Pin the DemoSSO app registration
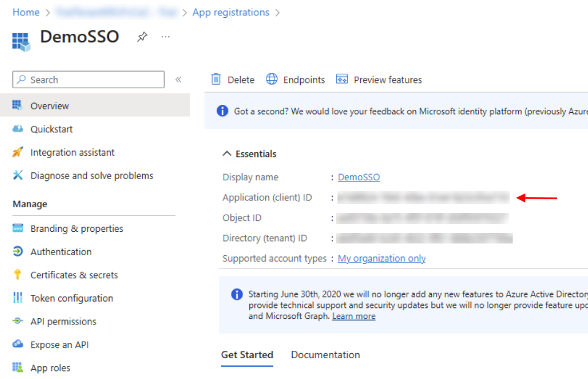588x379 pixels. (x=142, y=37)
